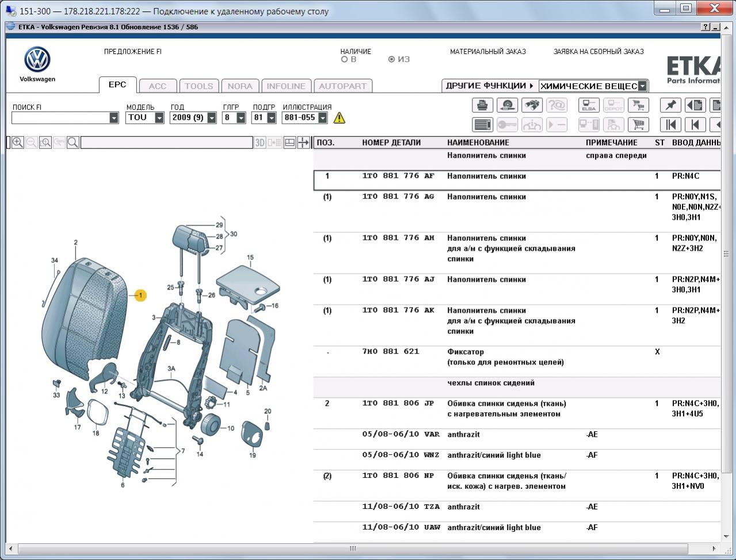Click the plain magnifier search icon
The width and height of the screenshot is (736, 560).
click(73, 143)
